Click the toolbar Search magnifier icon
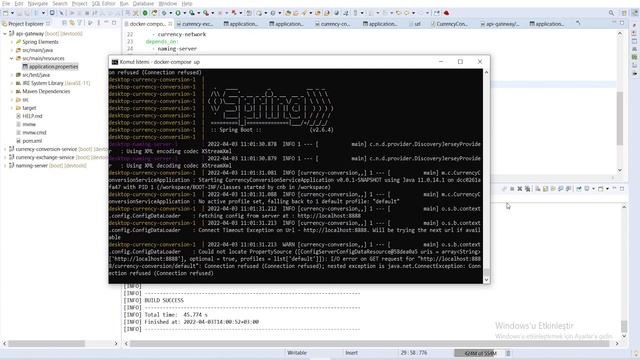Viewport: 640px width, 360px height. [611, 13]
